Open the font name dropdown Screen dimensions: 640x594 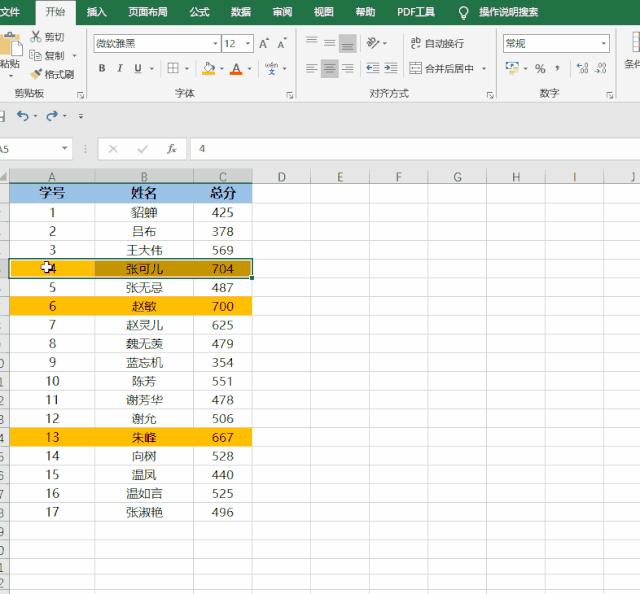click(215, 43)
